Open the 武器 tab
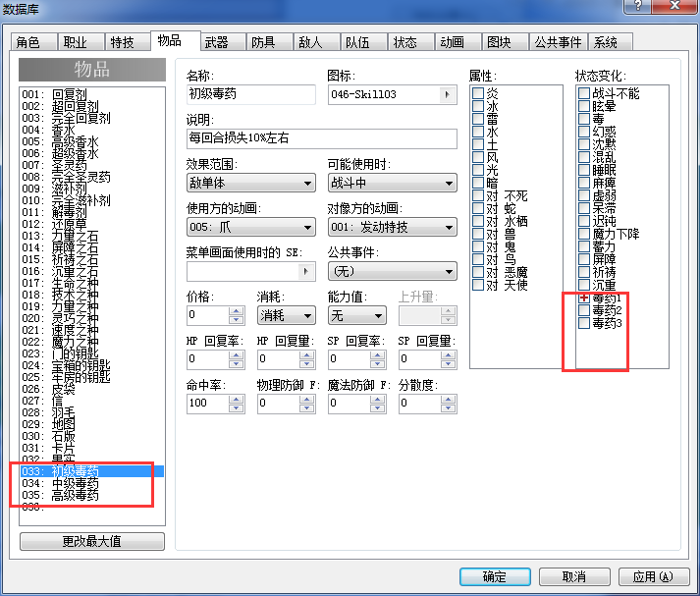The height and width of the screenshot is (596, 700). [222, 42]
